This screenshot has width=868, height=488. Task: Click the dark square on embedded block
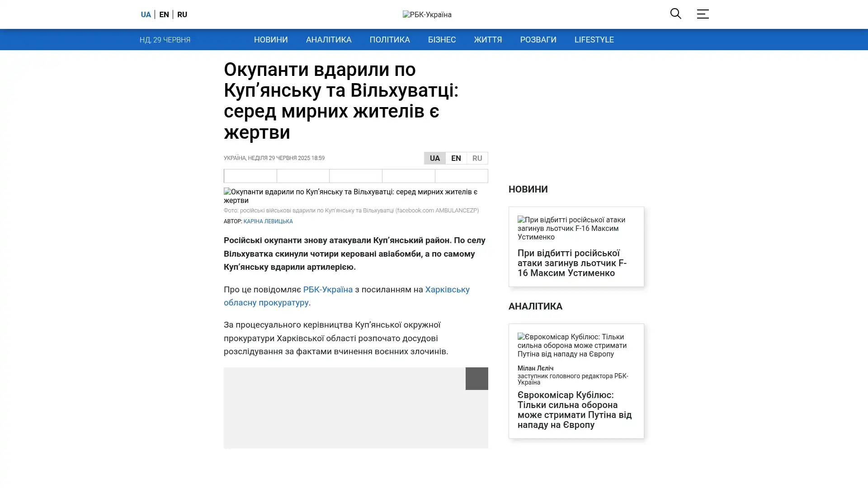476,379
